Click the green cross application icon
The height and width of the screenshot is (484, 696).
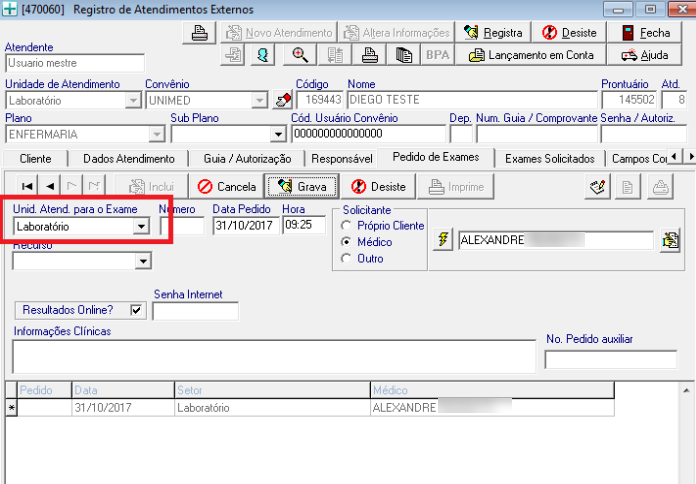9,9
